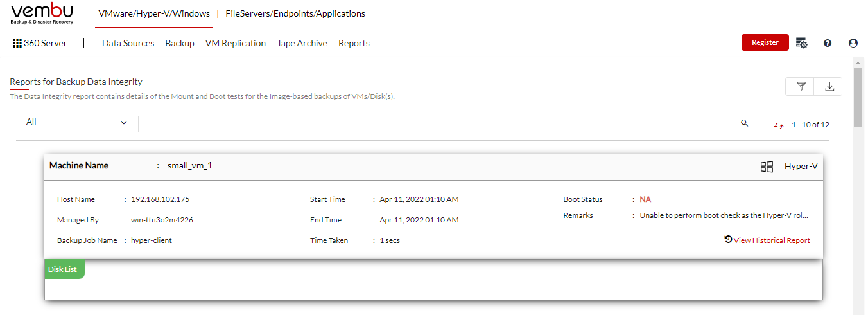Click the red Register button
The height and width of the screenshot is (315, 868).
[765, 42]
